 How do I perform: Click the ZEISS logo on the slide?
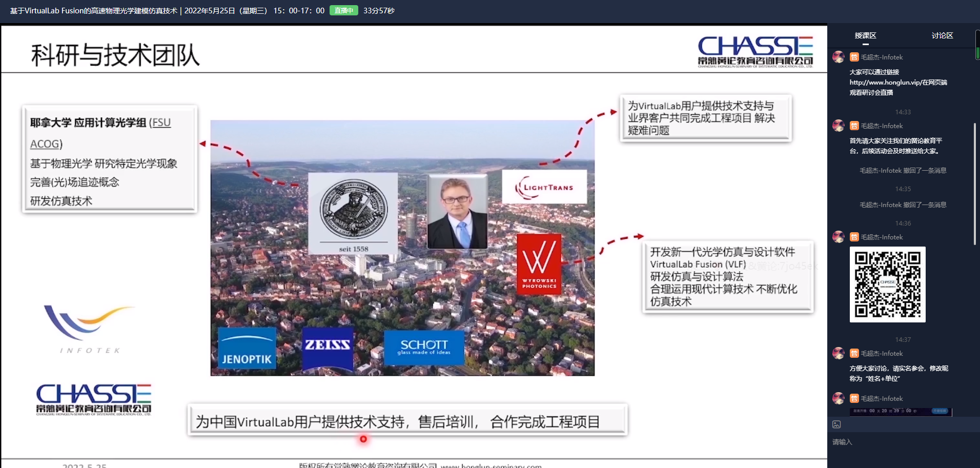pos(328,347)
